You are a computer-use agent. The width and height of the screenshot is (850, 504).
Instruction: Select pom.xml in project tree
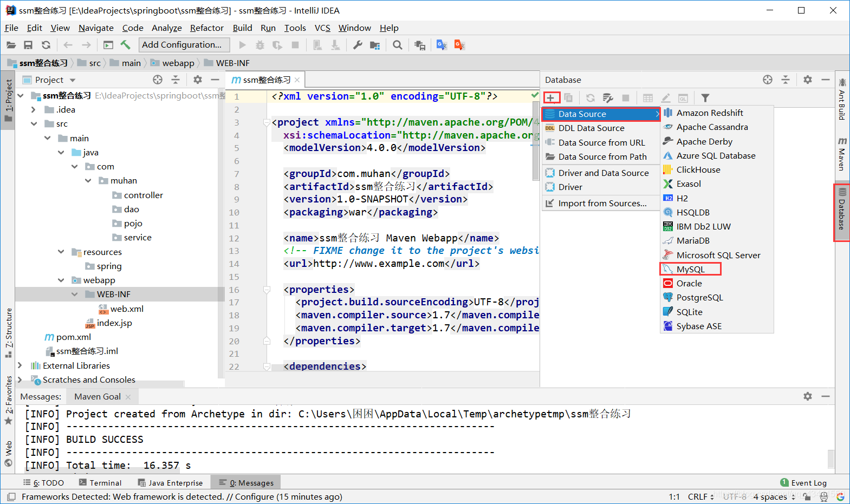click(68, 337)
